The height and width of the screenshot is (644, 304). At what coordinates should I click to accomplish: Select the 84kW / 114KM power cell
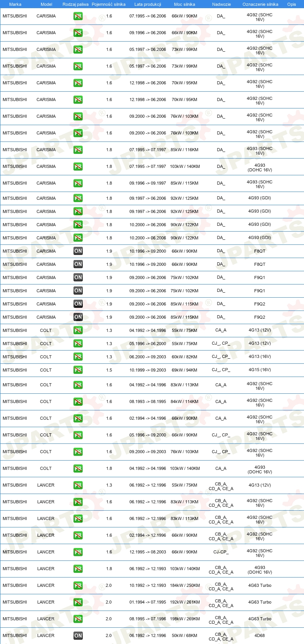185,401
